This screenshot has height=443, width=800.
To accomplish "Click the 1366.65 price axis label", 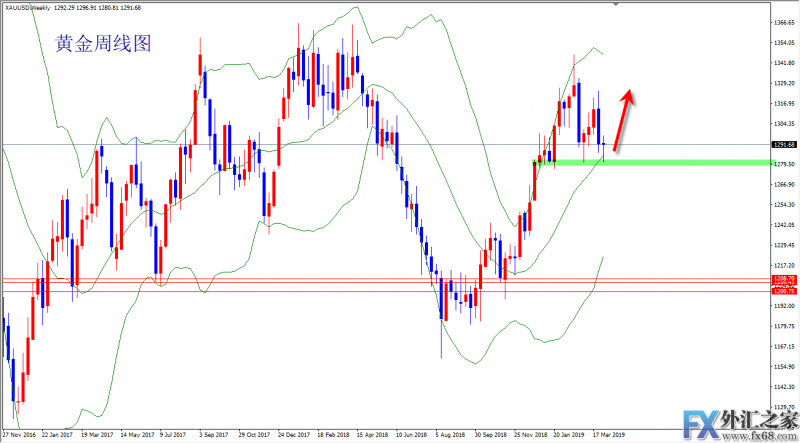I will pyautogui.click(x=783, y=22).
